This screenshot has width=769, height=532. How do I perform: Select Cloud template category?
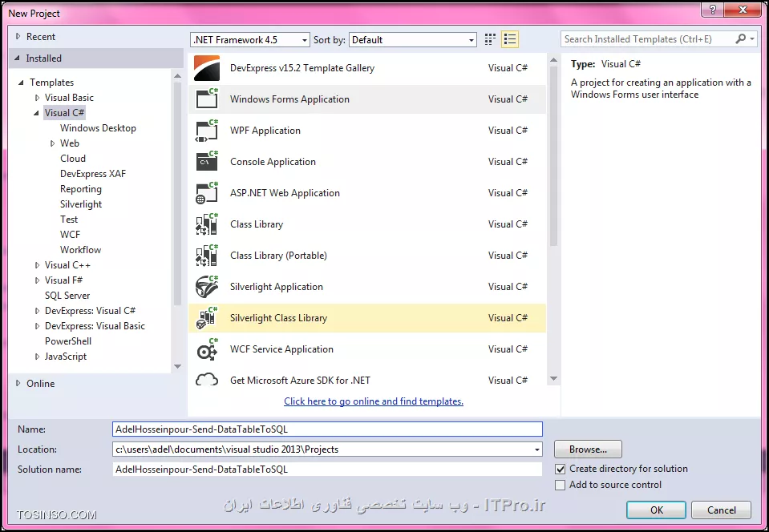pyautogui.click(x=73, y=159)
